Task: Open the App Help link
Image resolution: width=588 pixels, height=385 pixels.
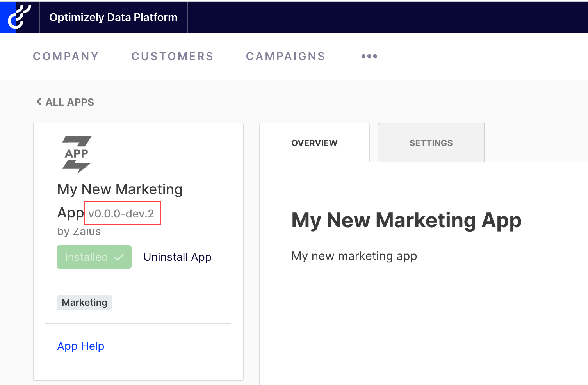Action: coord(80,346)
